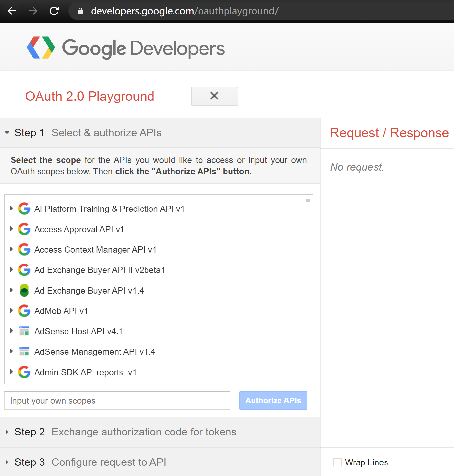Open Step 2 Exchange authorization code for tokens
Screen dimensions: 454x476
tap(160, 432)
